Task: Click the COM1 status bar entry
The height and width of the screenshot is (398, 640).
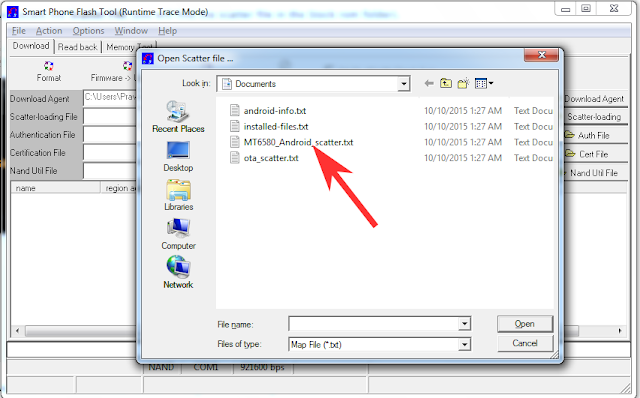Action: click(206, 367)
